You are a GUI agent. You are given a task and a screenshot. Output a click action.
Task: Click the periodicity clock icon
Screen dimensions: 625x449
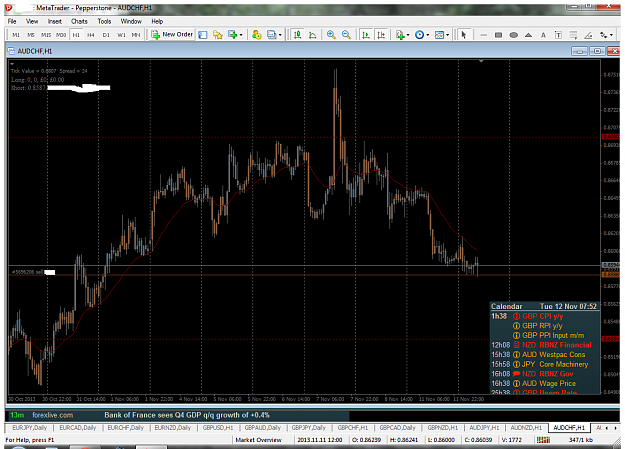point(419,35)
